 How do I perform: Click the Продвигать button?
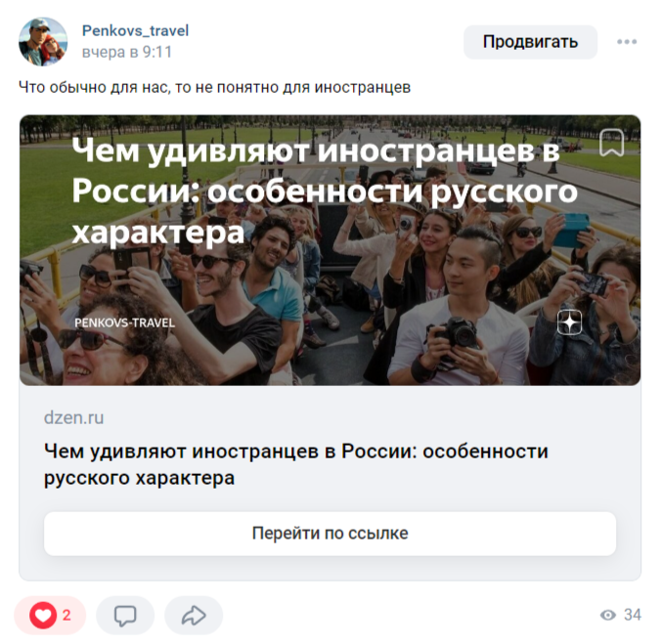click(530, 42)
